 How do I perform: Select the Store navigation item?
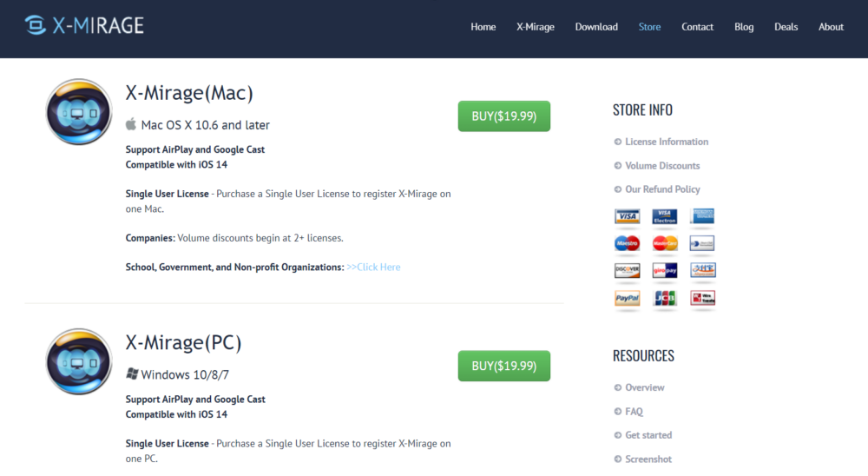tap(649, 27)
